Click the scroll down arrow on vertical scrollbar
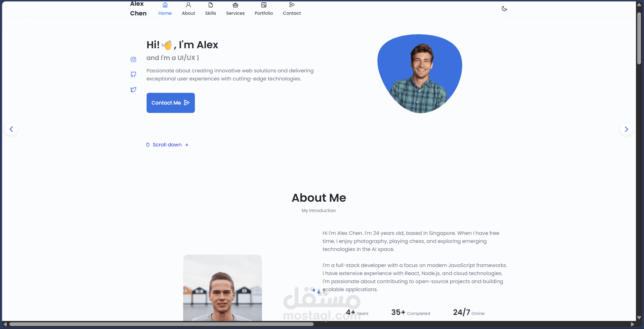Screen dimensions: 644x329 pos(639,318)
